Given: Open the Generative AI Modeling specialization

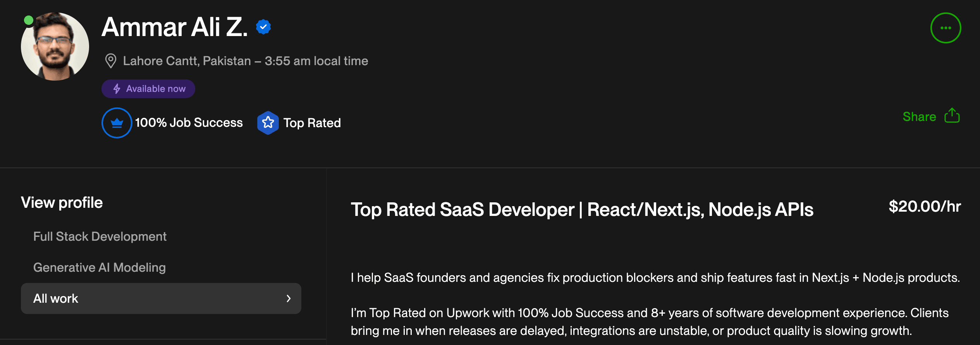Looking at the screenshot, I should 100,267.
